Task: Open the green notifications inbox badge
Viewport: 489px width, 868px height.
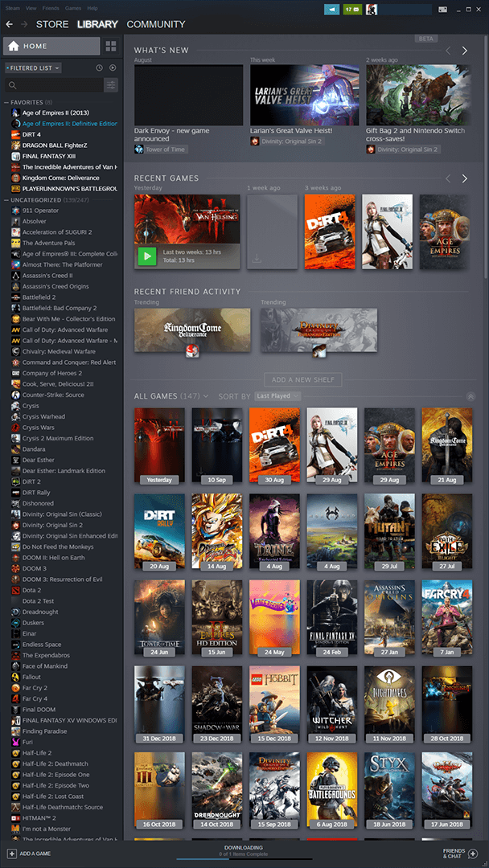Action: (351, 10)
